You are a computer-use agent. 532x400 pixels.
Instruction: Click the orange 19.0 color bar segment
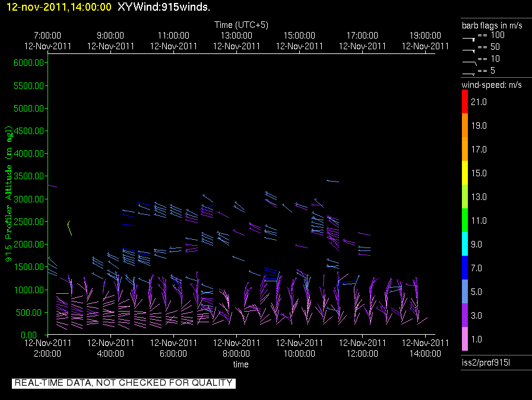465,125
